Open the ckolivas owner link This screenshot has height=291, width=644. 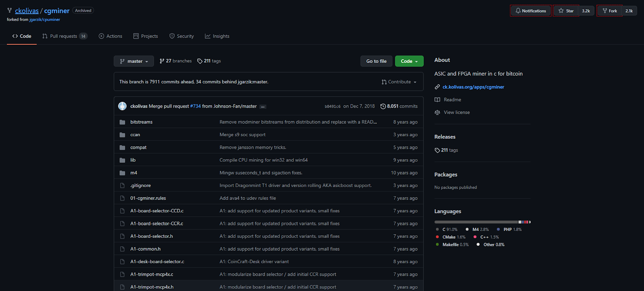pos(27,11)
